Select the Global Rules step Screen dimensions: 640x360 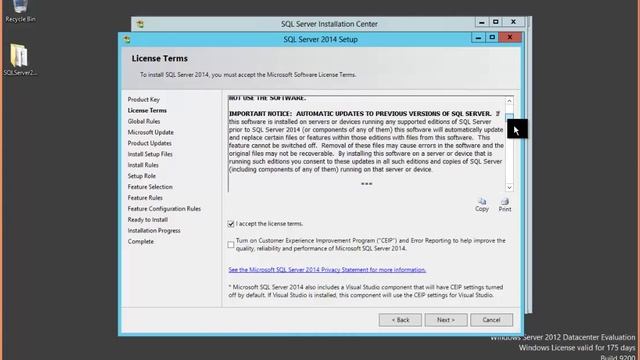coord(144,122)
